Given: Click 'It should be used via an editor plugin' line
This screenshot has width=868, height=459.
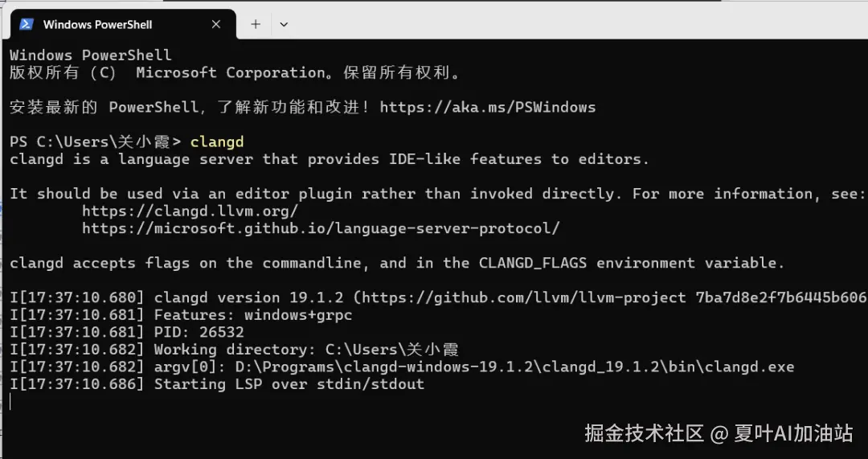Looking at the screenshot, I should 437,194.
